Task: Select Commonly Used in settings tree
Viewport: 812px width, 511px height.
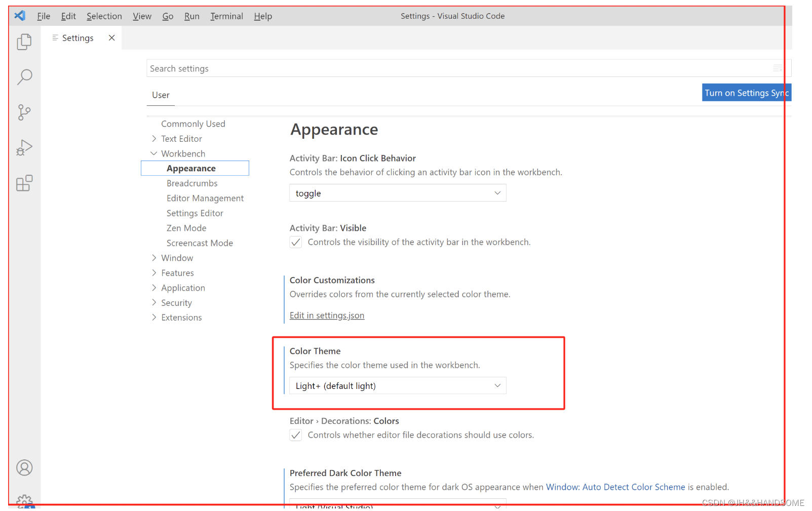Action: tap(193, 124)
